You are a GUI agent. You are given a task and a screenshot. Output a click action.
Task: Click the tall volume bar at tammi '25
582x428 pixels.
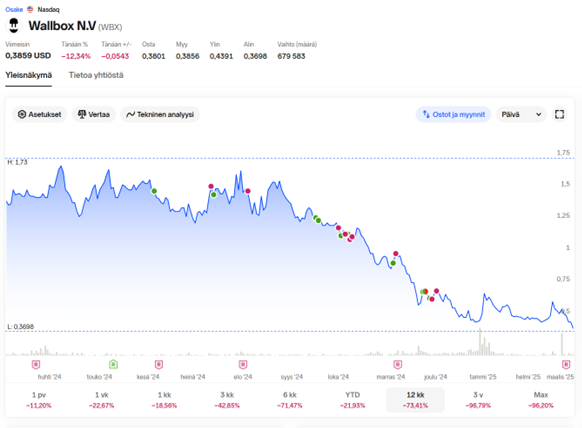[x=480, y=342]
